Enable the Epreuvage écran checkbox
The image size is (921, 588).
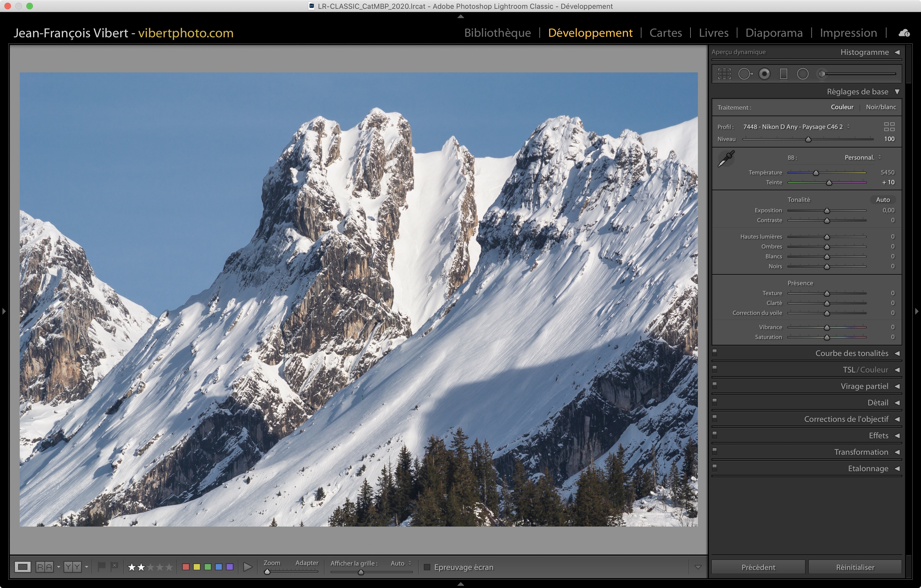[427, 567]
